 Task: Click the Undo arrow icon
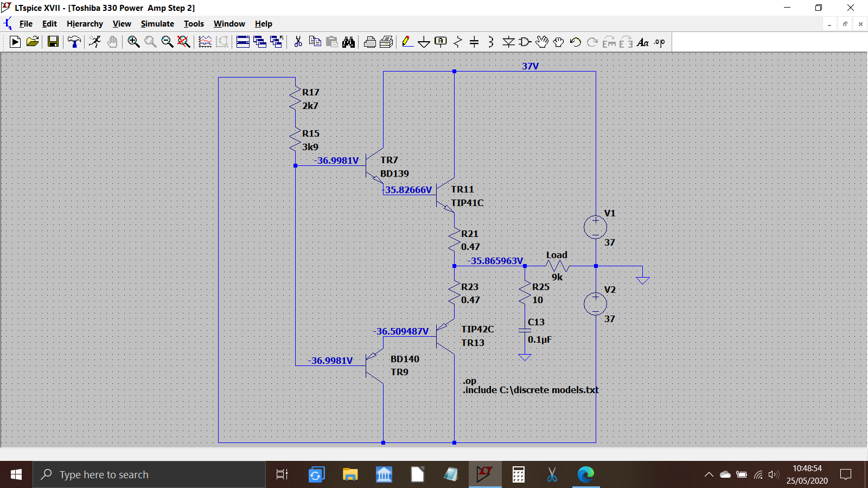(576, 42)
